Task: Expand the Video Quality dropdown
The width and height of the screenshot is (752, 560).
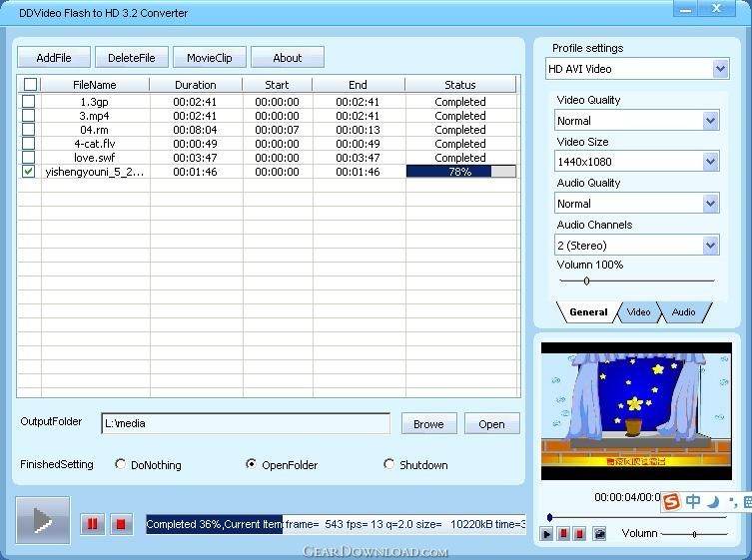Action: 710,121
